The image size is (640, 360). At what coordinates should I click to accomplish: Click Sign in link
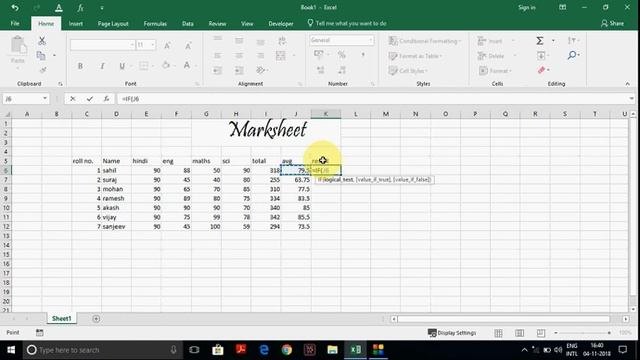click(x=527, y=7)
